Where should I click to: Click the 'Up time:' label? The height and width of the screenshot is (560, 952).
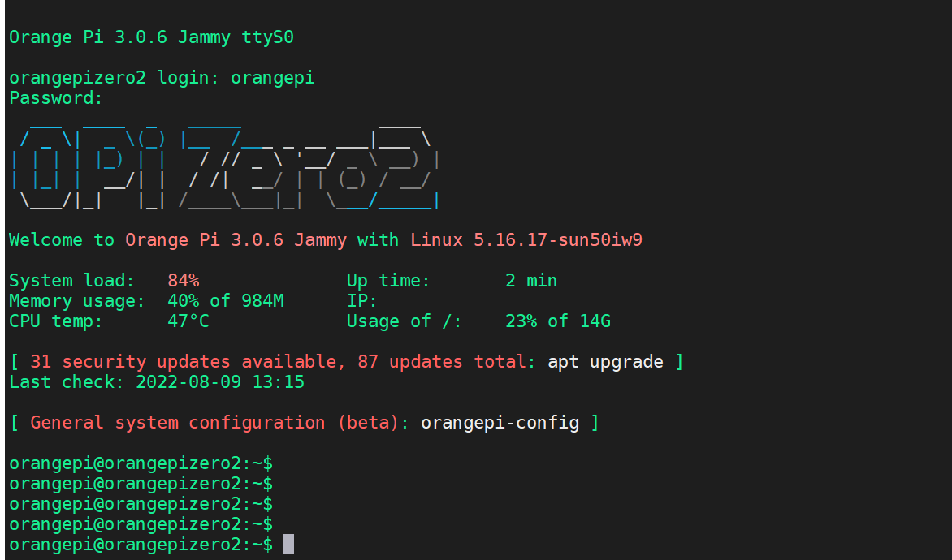(x=388, y=280)
